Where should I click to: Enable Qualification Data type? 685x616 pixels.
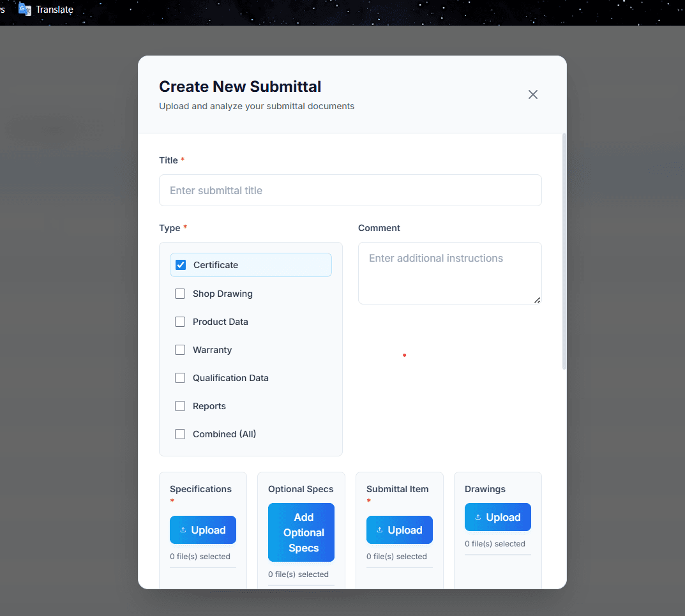pyautogui.click(x=180, y=378)
